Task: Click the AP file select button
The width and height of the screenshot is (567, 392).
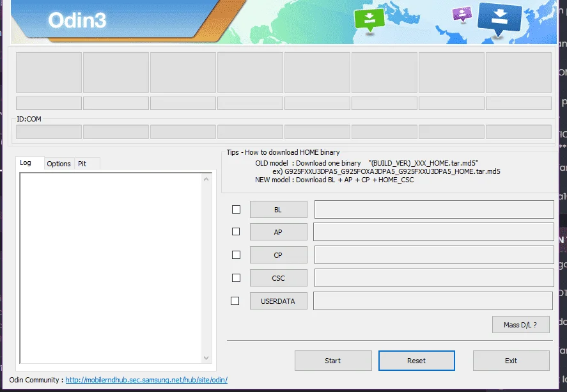Action: (x=279, y=231)
